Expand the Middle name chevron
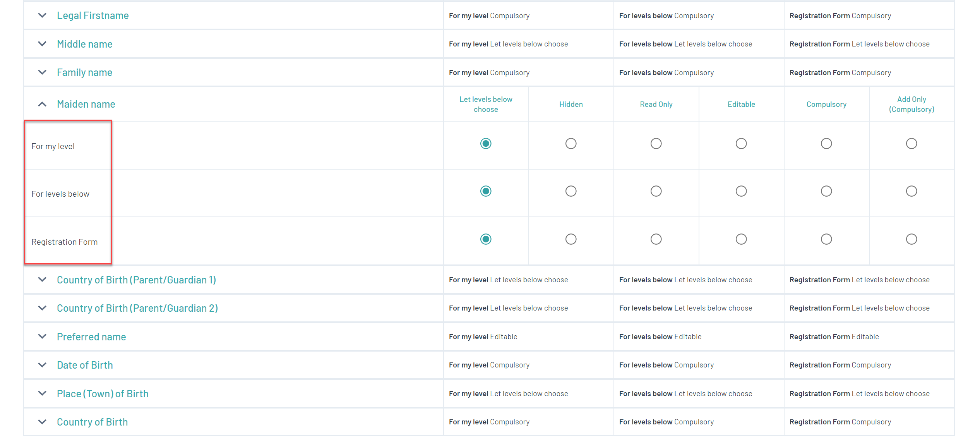The width and height of the screenshot is (980, 436). [x=42, y=44]
